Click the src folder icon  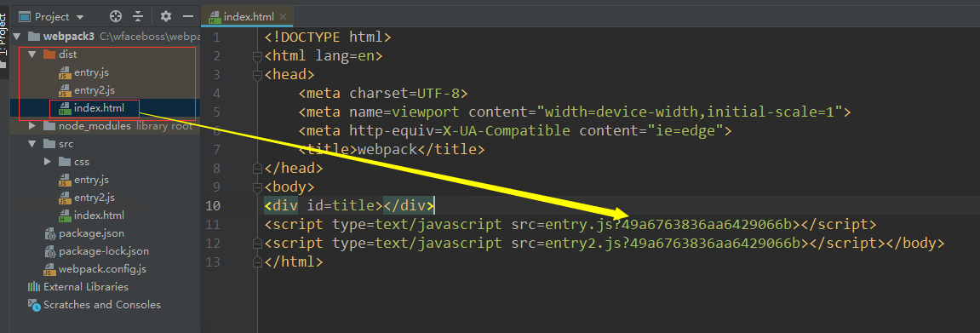49,144
